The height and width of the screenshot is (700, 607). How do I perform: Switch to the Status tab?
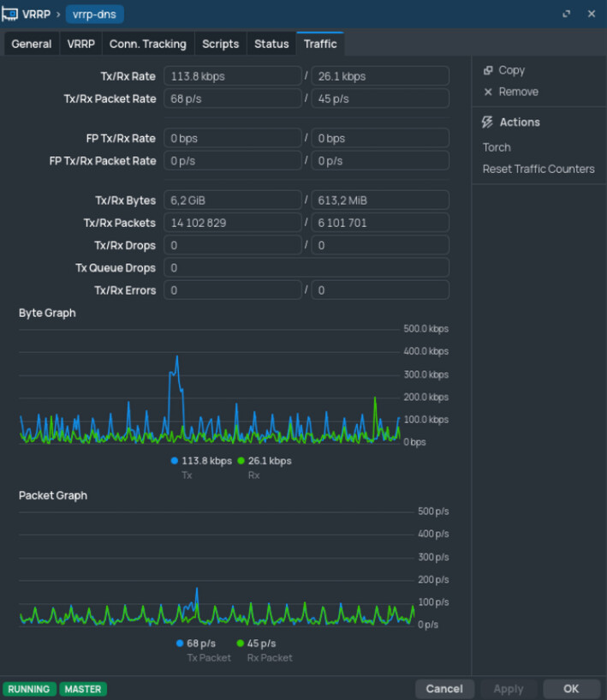point(271,44)
